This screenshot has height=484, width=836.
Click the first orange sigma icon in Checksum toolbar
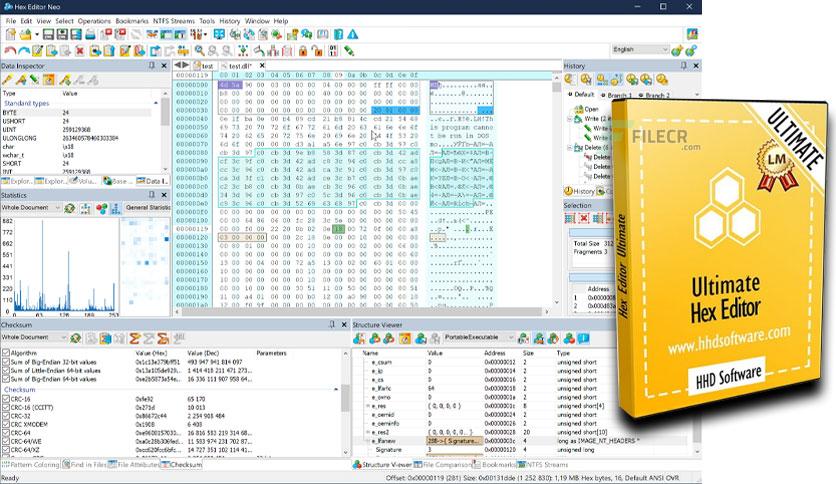point(134,338)
